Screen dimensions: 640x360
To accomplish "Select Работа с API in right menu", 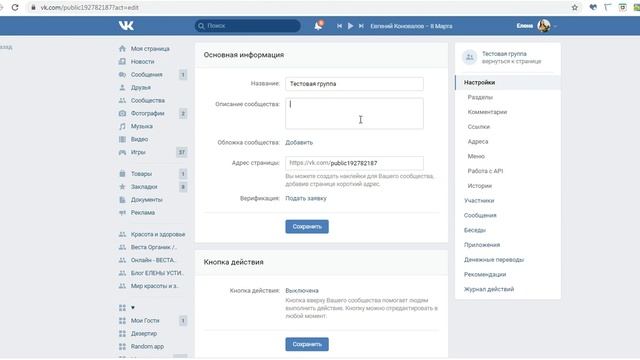I will click(485, 171).
